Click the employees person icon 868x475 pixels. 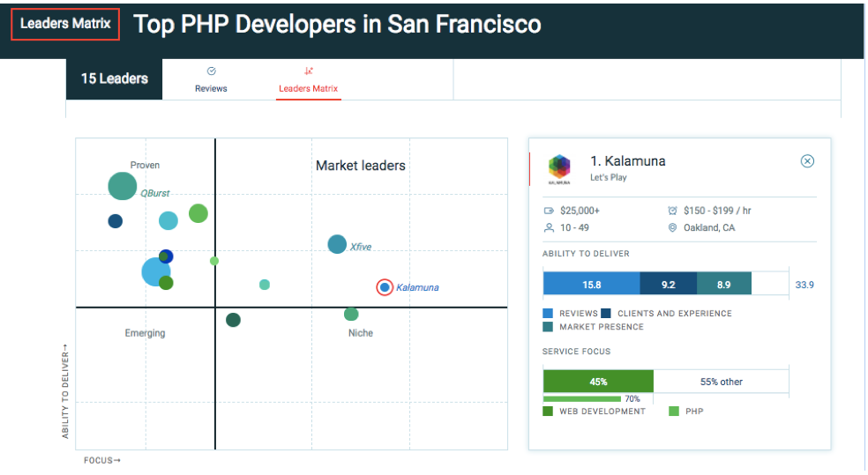[x=550, y=228]
